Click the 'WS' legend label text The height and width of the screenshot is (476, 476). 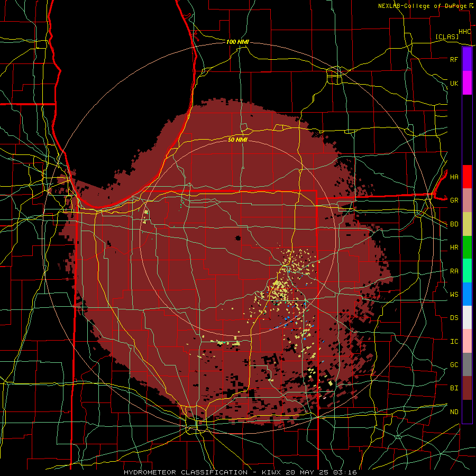point(454,295)
